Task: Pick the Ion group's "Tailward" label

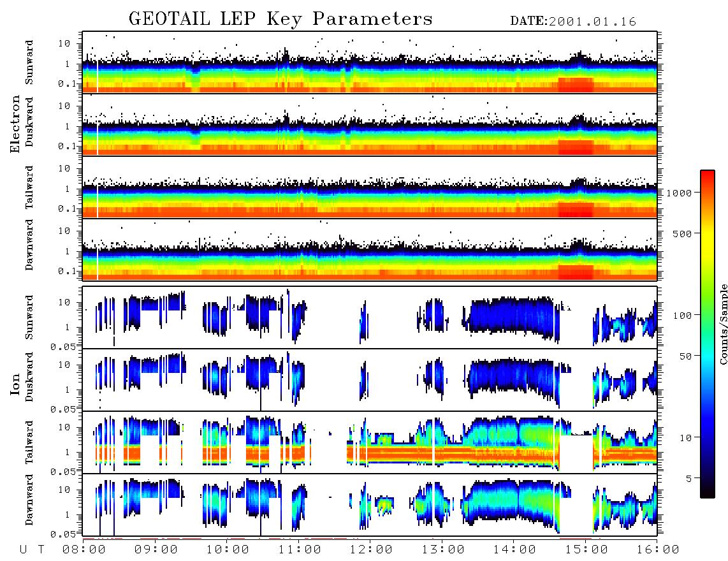Action: [x=29, y=442]
